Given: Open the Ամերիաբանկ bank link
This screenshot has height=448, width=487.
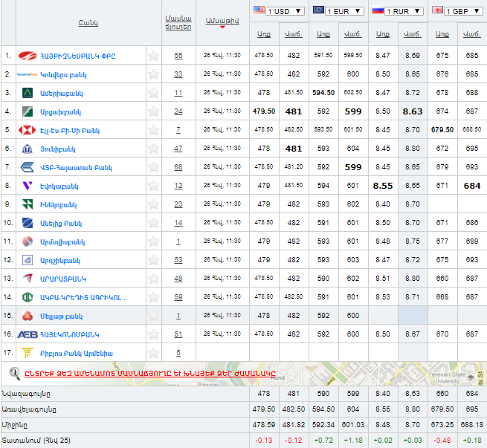Looking at the screenshot, I should tap(62, 94).
